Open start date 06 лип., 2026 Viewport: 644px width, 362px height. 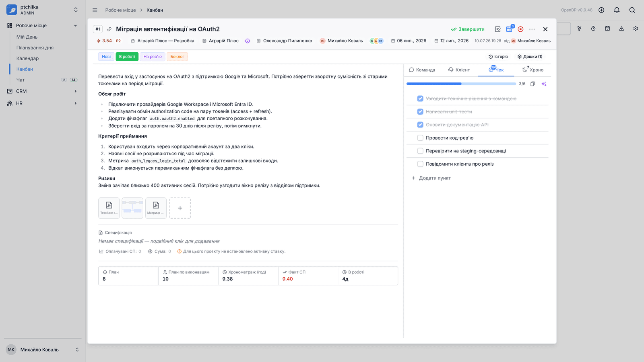pos(409,41)
